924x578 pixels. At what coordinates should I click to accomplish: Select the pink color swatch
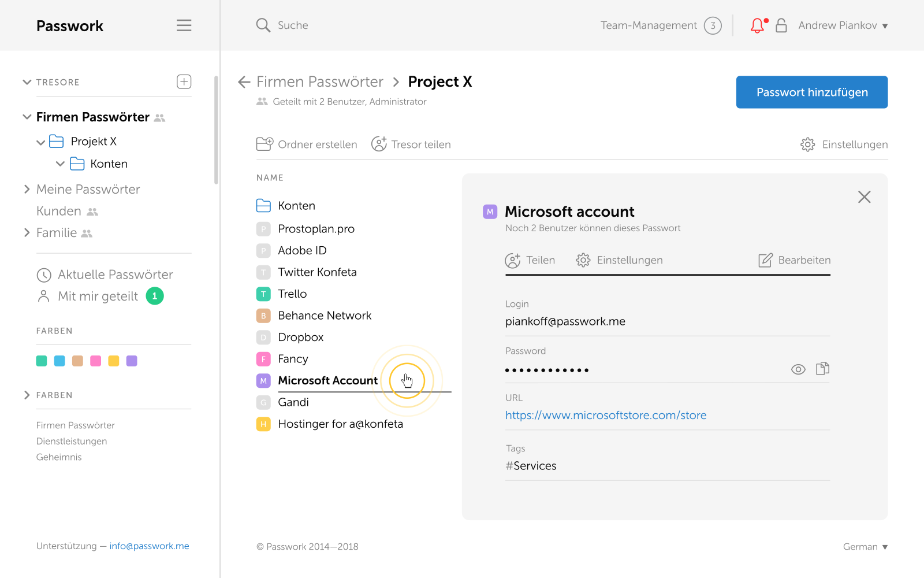[x=96, y=361]
